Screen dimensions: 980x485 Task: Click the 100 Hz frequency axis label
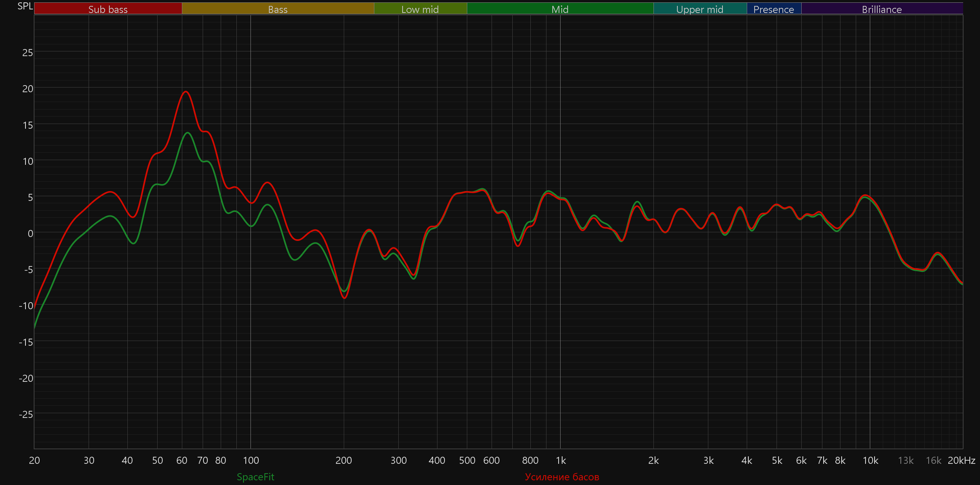point(251,460)
